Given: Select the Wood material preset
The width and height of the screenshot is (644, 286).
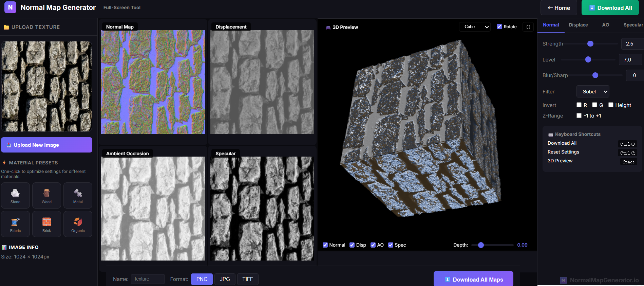Looking at the screenshot, I should [x=46, y=196].
